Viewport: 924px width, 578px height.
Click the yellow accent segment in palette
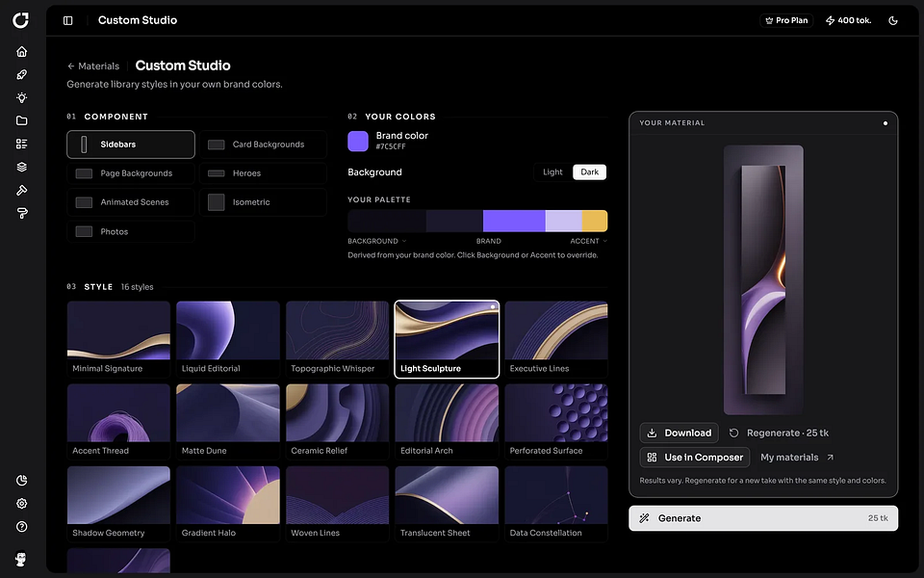[x=595, y=222]
